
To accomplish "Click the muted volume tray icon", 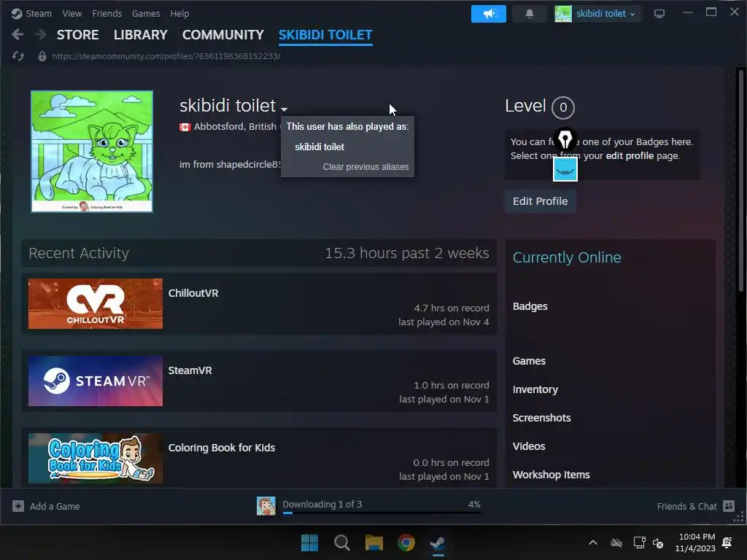I will pos(658,542).
